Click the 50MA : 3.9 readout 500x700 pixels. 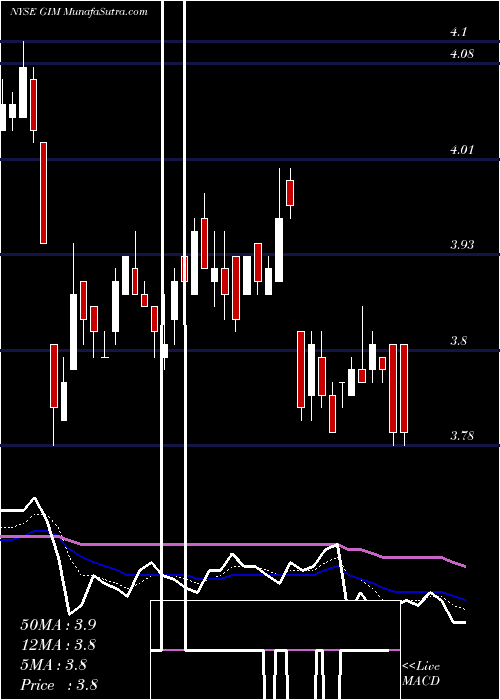pyautogui.click(x=58, y=625)
